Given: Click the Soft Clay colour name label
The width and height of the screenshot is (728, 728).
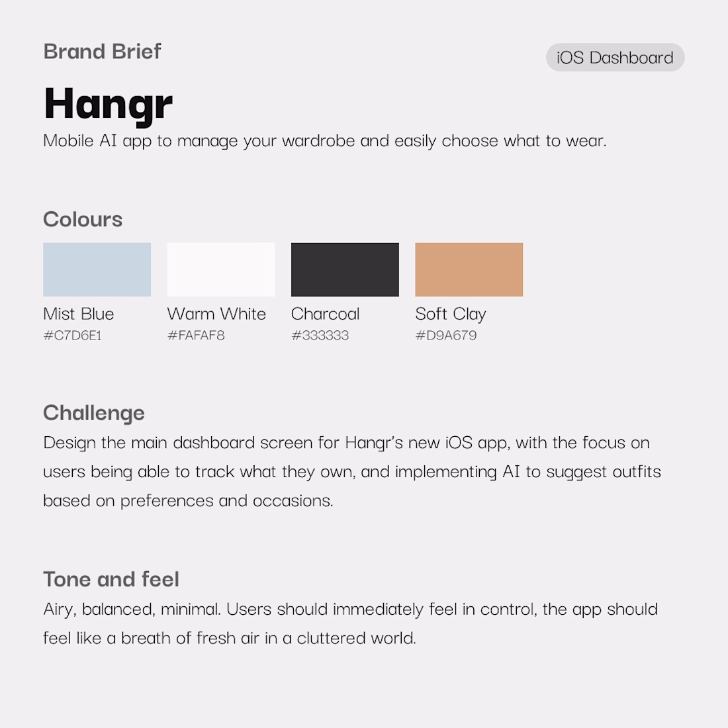Looking at the screenshot, I should click(x=450, y=314).
